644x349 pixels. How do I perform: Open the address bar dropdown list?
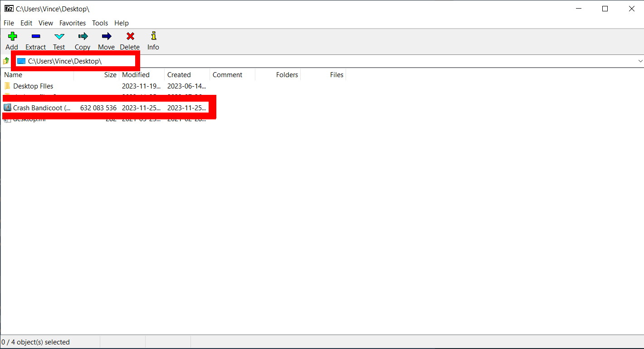click(x=640, y=61)
